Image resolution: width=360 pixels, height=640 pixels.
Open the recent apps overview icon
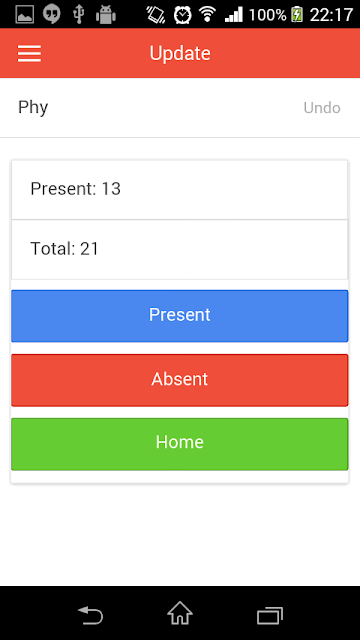click(x=270, y=616)
